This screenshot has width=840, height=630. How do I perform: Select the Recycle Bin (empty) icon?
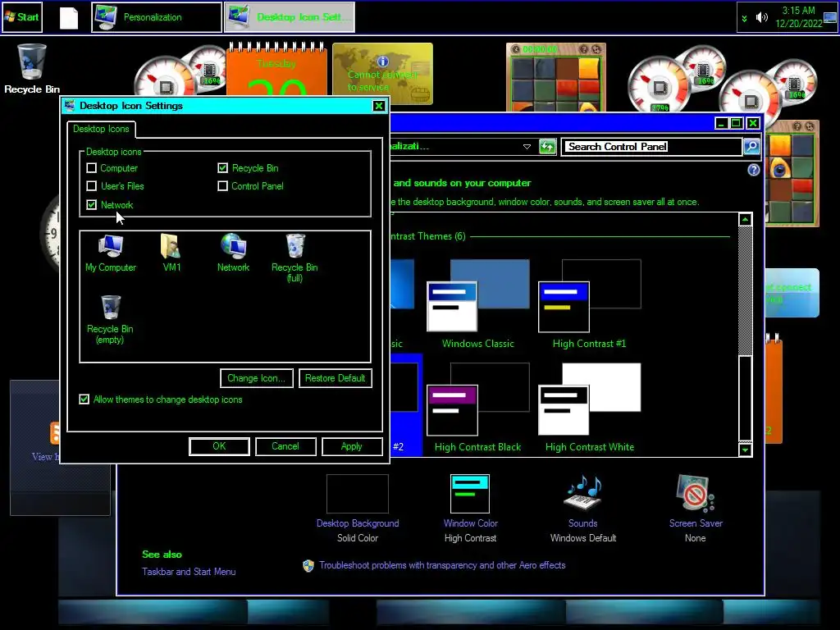(110, 320)
